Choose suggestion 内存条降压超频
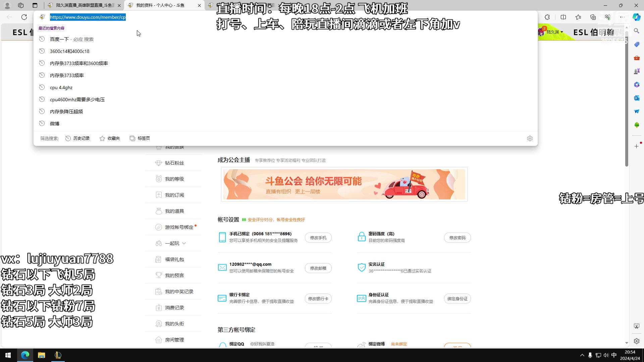The image size is (644, 362). click(285, 112)
